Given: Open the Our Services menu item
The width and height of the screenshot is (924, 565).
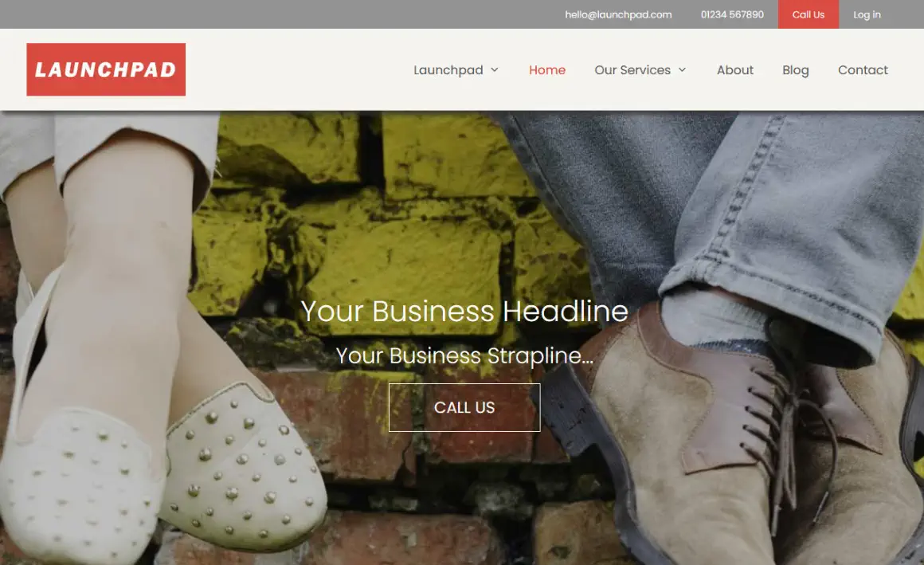Looking at the screenshot, I should pyautogui.click(x=632, y=70).
